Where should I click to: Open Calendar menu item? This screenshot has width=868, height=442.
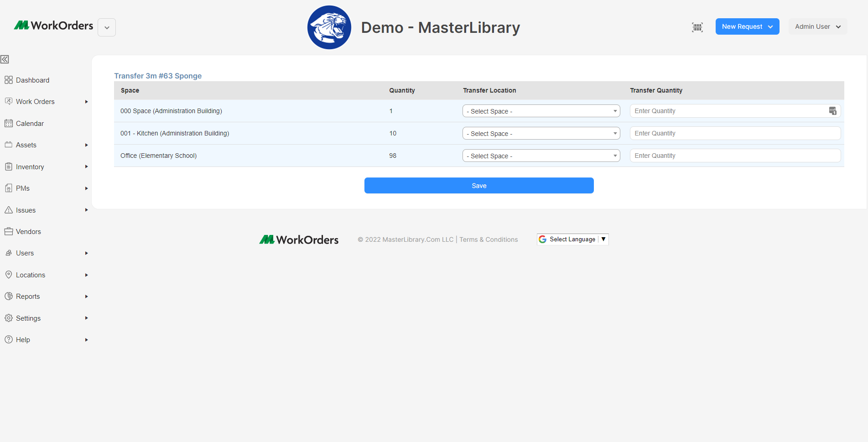30,123
